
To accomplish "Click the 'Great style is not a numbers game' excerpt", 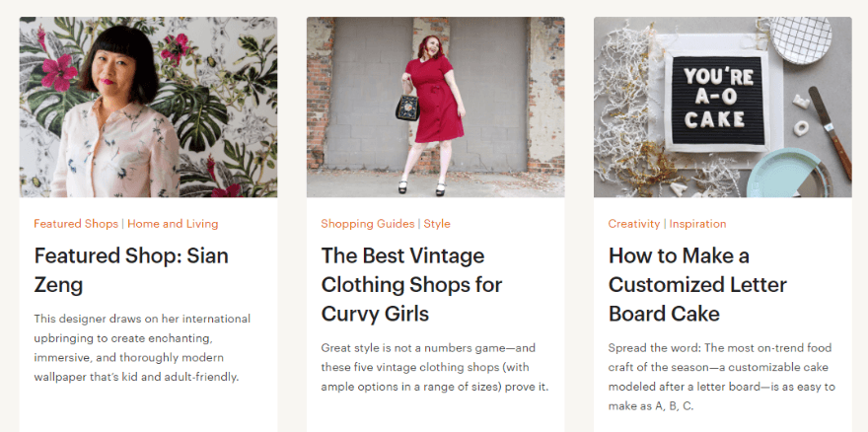I will [434, 367].
